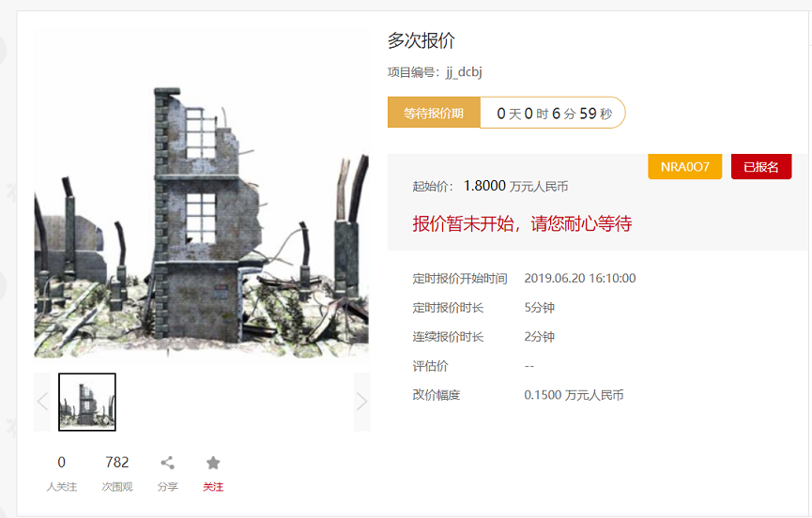The image size is (812, 518).
Task: Click the NRA007 orange badge
Action: pyautogui.click(x=684, y=167)
